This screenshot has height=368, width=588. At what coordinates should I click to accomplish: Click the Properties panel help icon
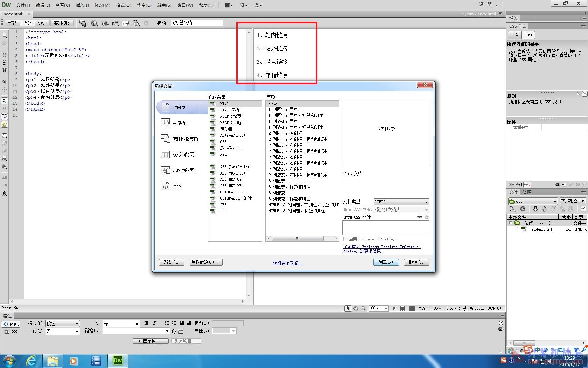(501, 323)
